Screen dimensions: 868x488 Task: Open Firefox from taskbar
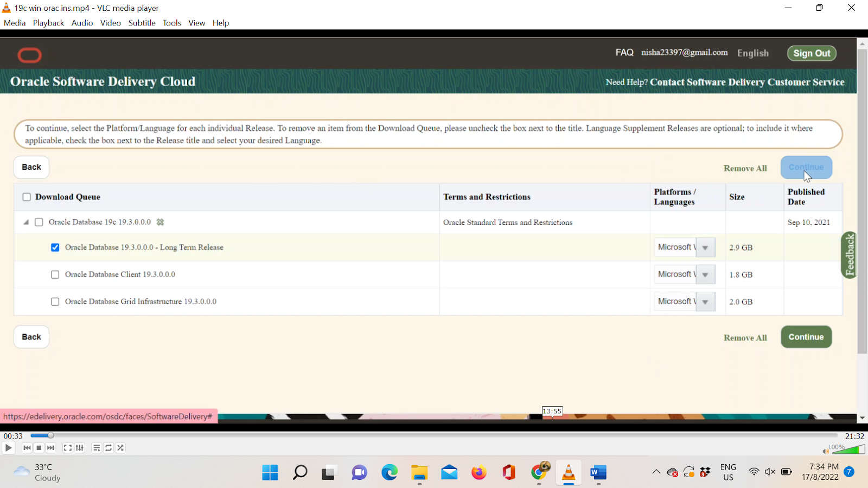[479, 473]
